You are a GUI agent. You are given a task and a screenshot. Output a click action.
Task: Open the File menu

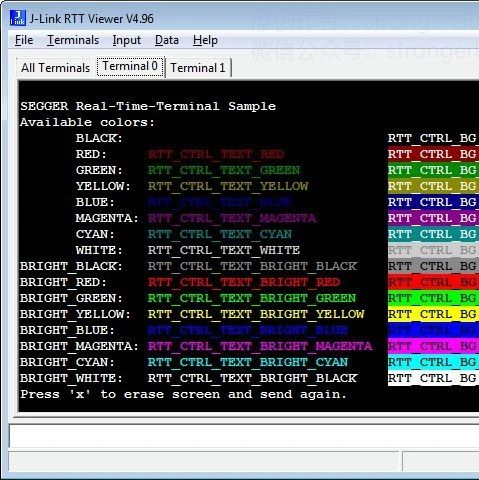(x=24, y=40)
